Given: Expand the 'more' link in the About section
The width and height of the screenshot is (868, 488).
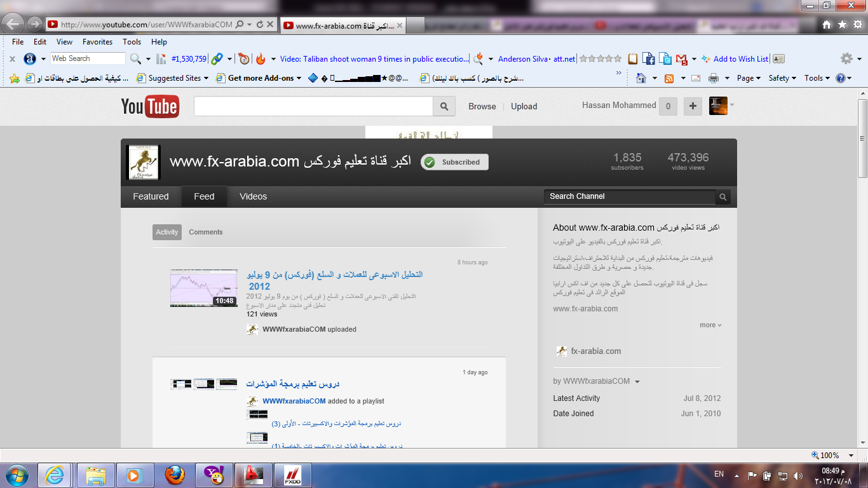Looking at the screenshot, I should (710, 325).
